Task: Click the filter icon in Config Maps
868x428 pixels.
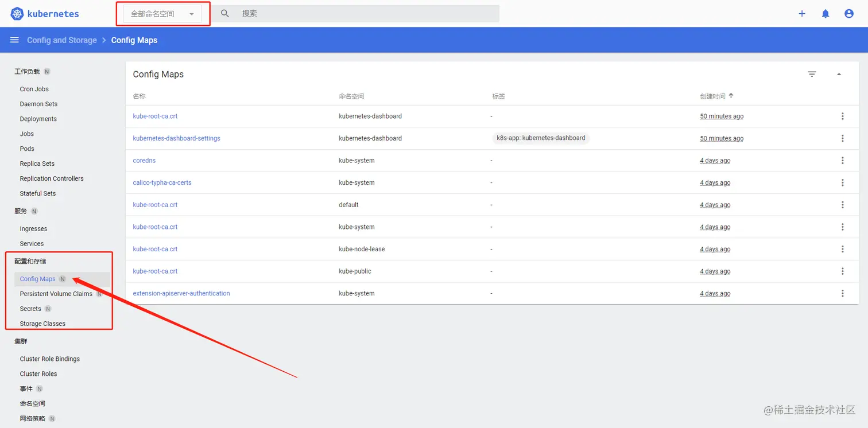Action: click(812, 74)
